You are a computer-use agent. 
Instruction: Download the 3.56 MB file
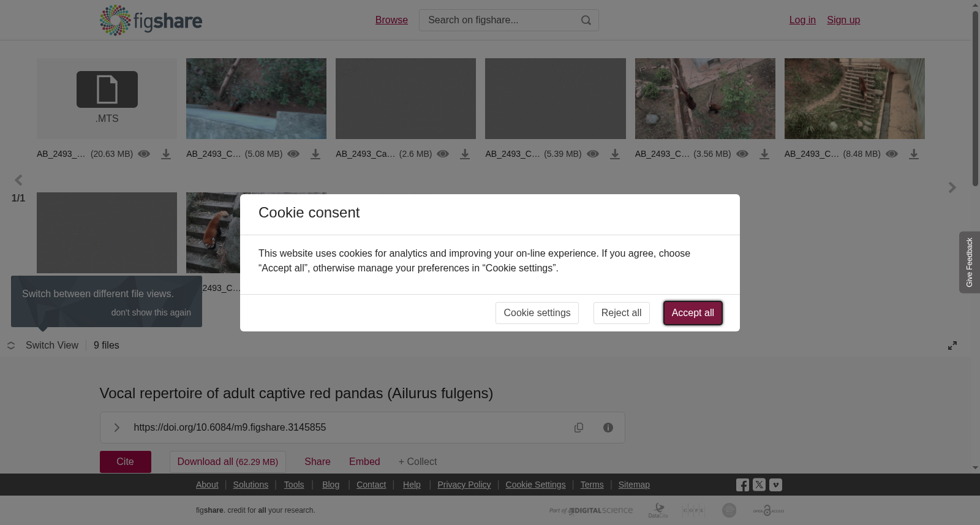point(764,154)
